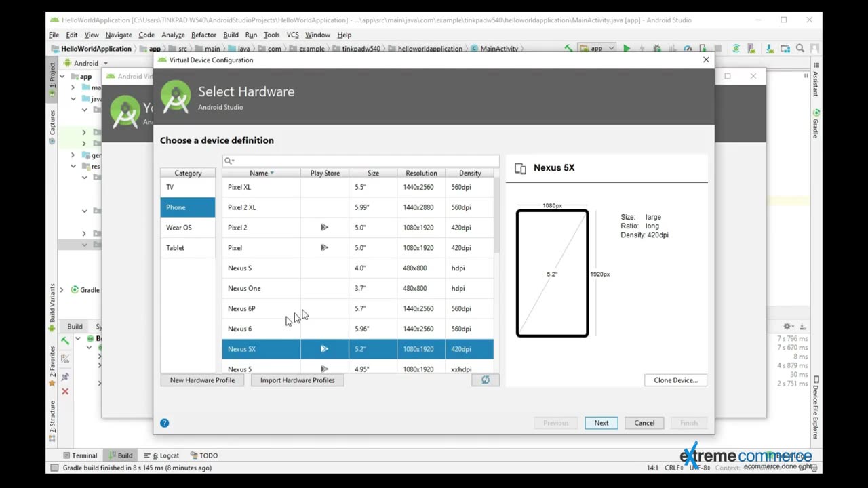868x488 pixels.
Task: Run the app with the green play icon
Action: 627,49
